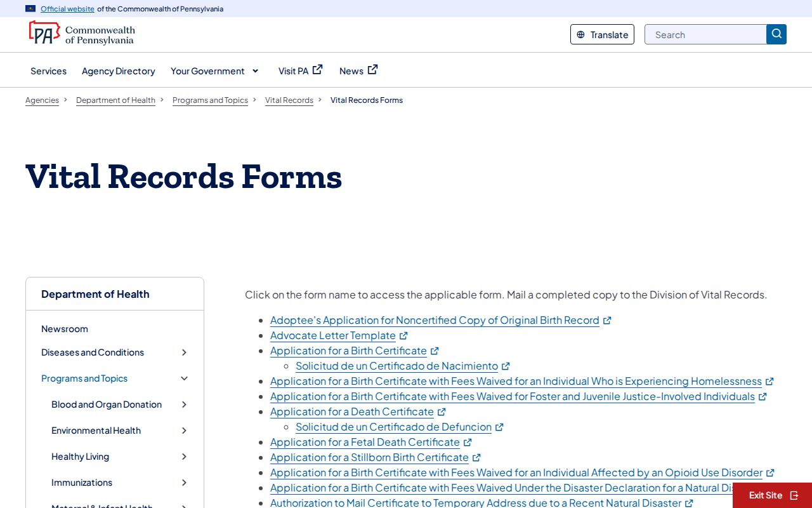This screenshot has width=812, height=508.
Task: Open the Official website link
Action: pos(67,9)
